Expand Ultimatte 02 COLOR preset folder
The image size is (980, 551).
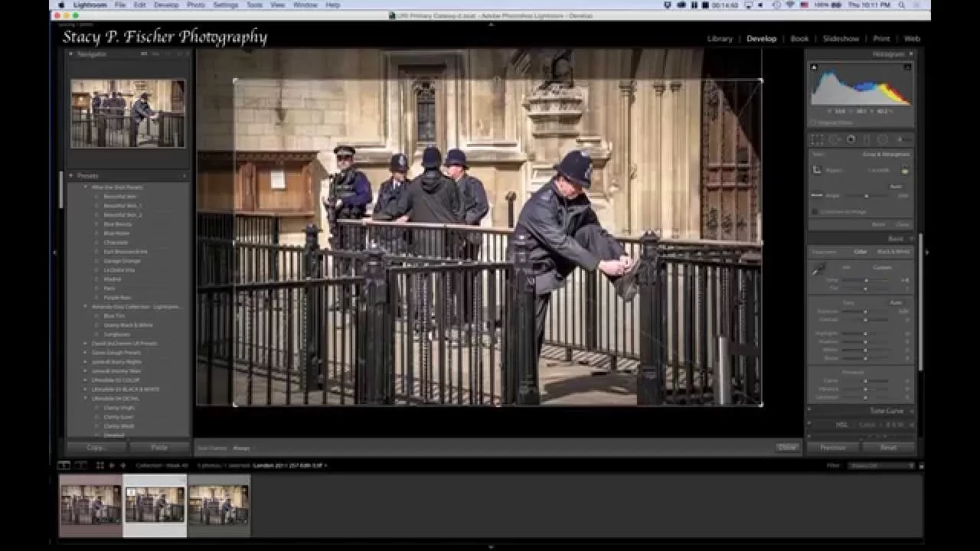(86, 380)
